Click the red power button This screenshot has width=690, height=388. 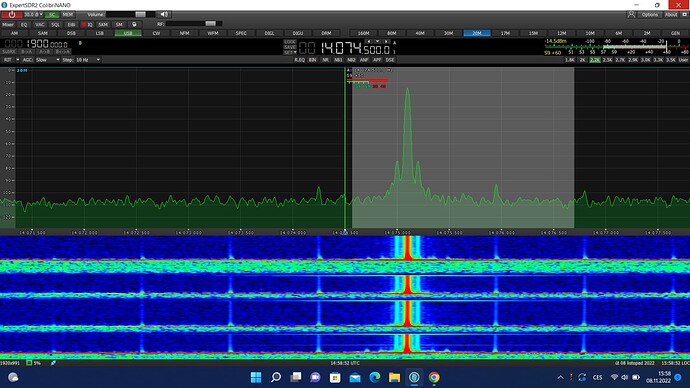point(11,15)
